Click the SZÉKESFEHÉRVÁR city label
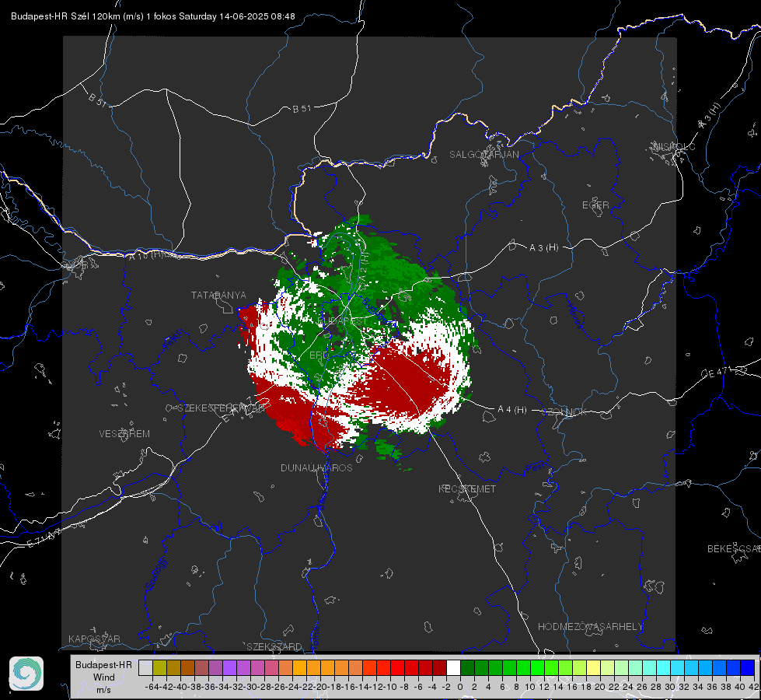The image size is (761, 700). tap(221, 408)
